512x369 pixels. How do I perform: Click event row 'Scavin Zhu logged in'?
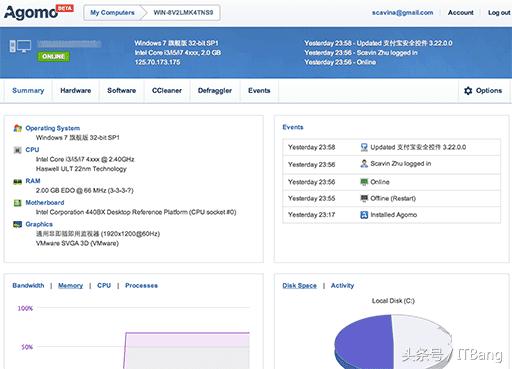click(391, 164)
